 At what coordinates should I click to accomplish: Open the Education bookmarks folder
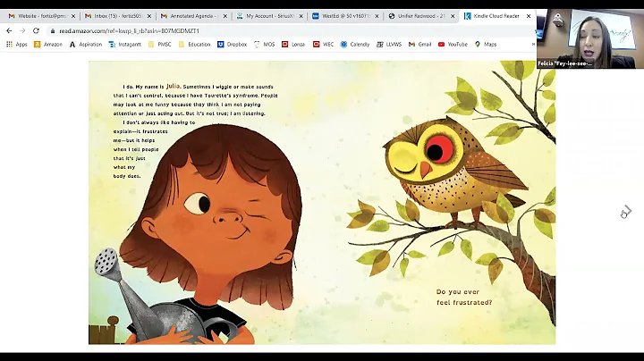click(x=195, y=45)
